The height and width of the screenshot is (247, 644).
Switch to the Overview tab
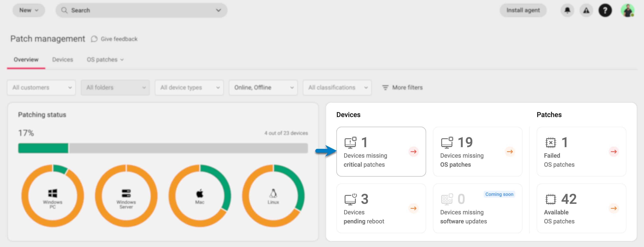point(26,60)
